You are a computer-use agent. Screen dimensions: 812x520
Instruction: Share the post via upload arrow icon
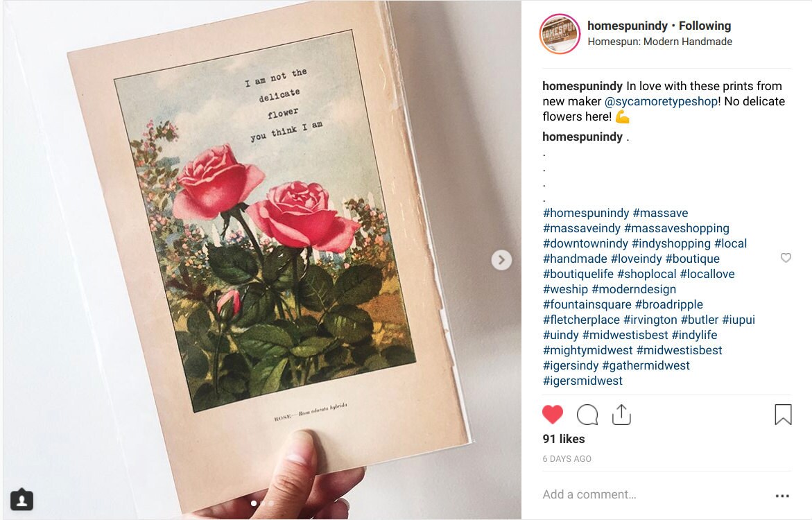pyautogui.click(x=621, y=415)
